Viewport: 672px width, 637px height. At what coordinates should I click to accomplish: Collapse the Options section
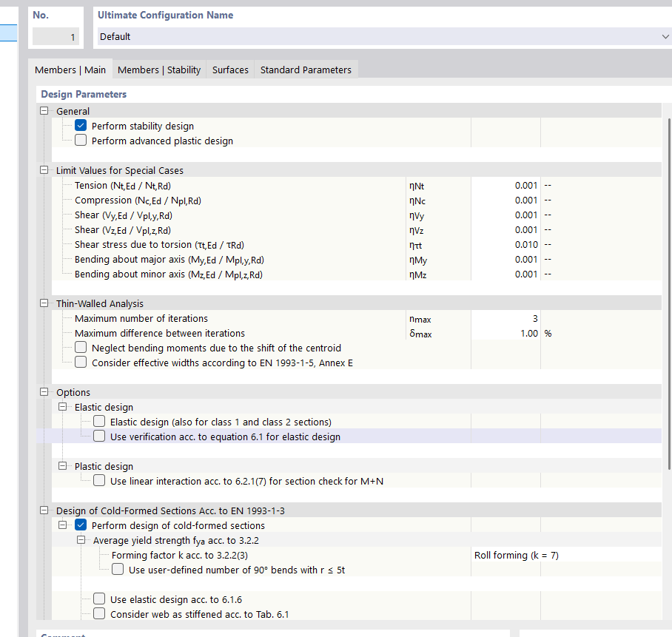coord(44,392)
